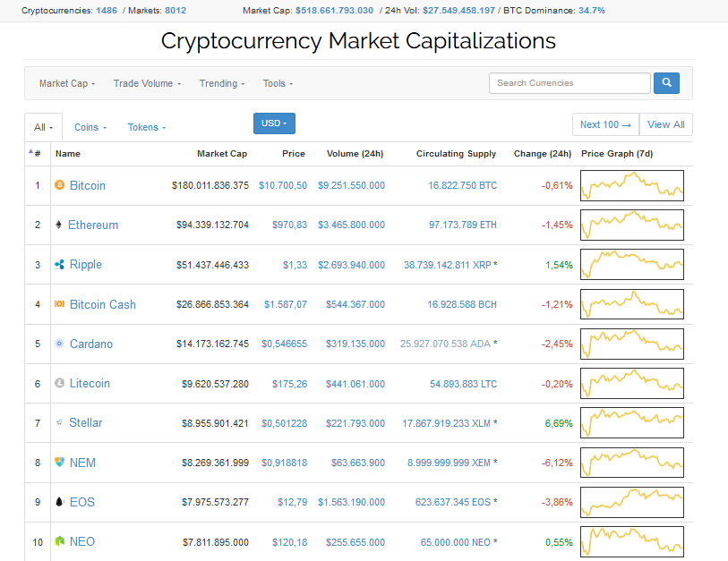
Task: Click Bitcoin price $10.700,50
Action: pyautogui.click(x=283, y=185)
